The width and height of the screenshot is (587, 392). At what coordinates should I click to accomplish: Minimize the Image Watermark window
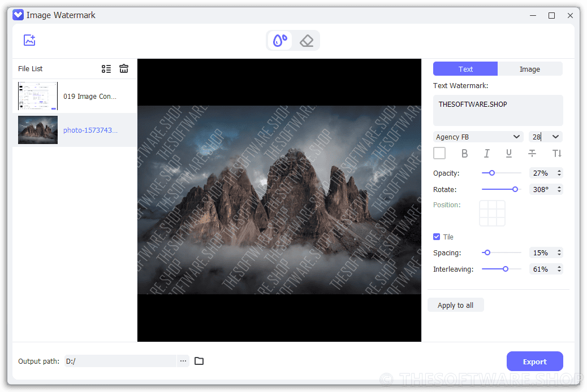533,15
